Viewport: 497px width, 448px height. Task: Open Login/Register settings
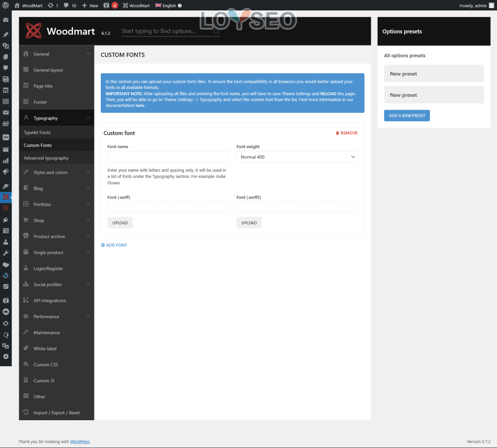[x=57, y=268]
